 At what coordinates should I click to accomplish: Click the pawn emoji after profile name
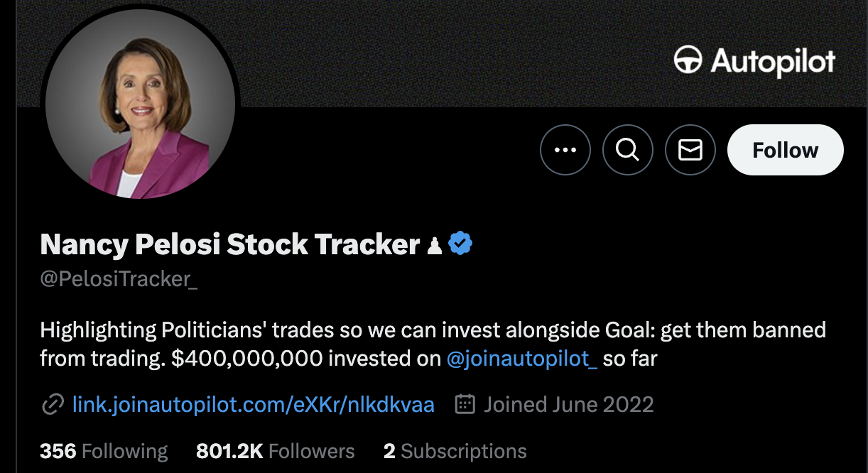coord(435,246)
